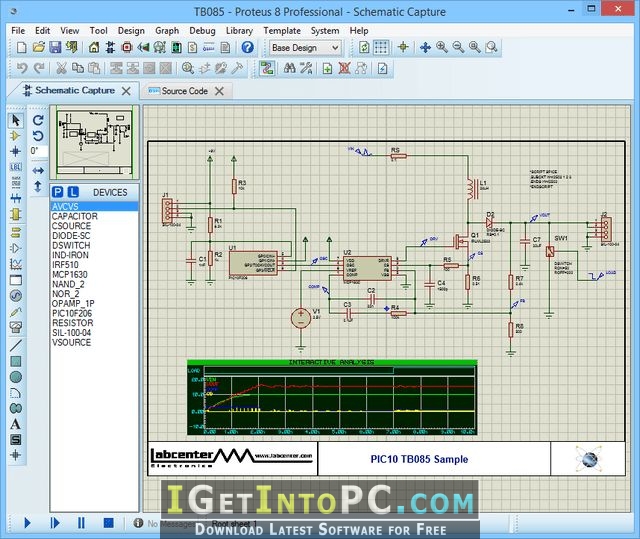Close the Source Code tab
640x539 pixels.
click(x=219, y=91)
